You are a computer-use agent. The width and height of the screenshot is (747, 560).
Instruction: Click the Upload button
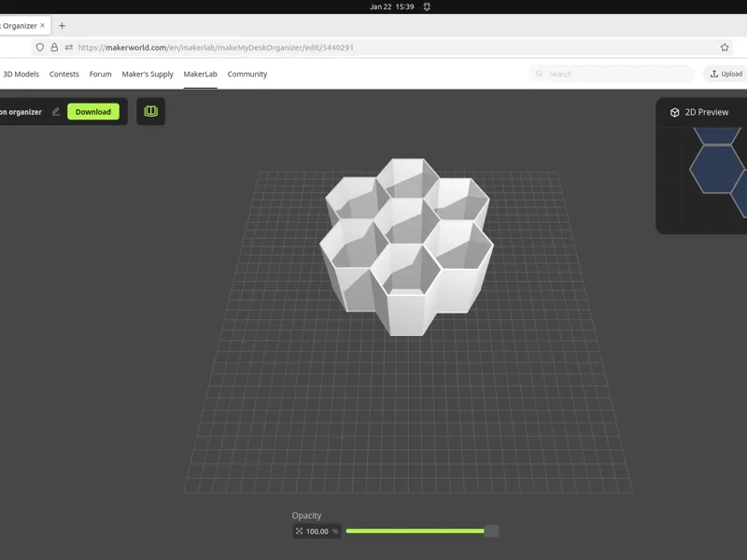coord(726,74)
